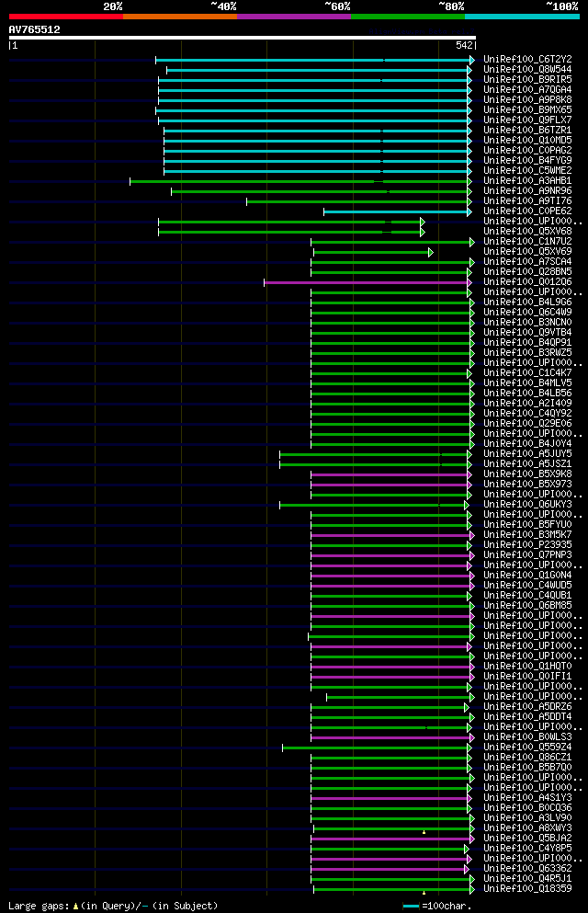
Task: Click the UniRef100_A4S1Y3 label
Action: pyautogui.click(x=527, y=798)
